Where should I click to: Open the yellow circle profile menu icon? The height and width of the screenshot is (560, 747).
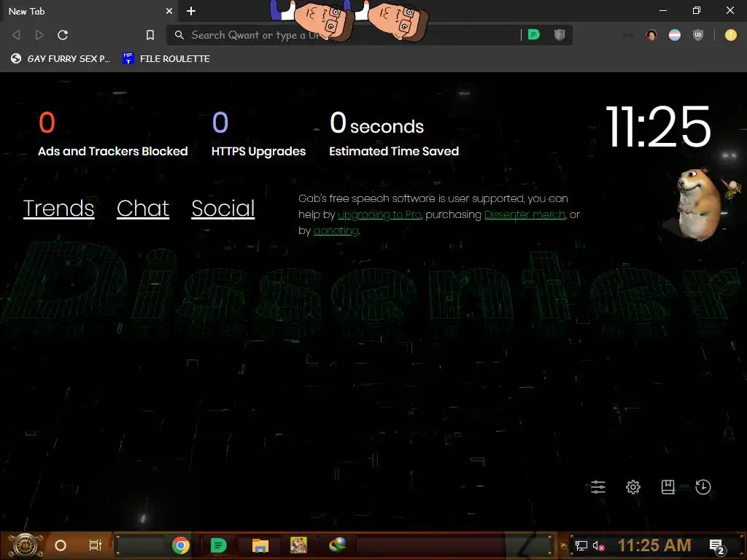tap(730, 35)
